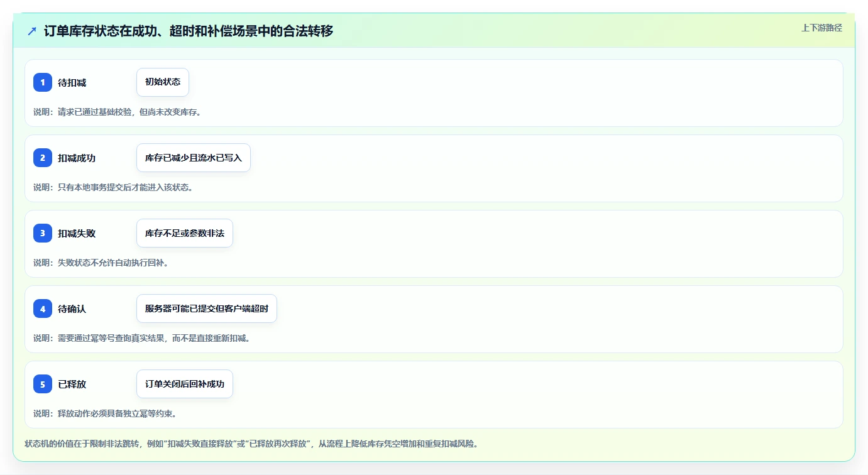The height and width of the screenshot is (475, 868).
Task: Click the 扣减成功 state name
Action: pyautogui.click(x=77, y=158)
